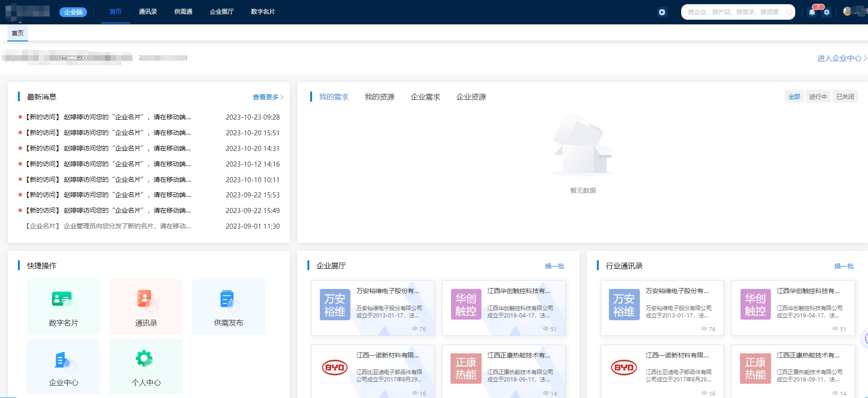Click the 企业端 badge in header

pyautogui.click(x=73, y=12)
